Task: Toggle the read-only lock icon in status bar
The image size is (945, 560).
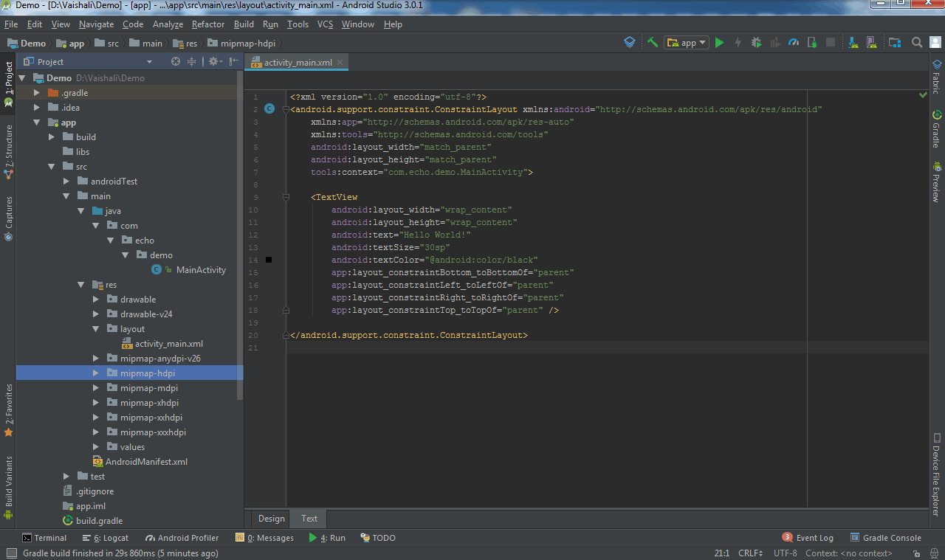Action: coord(916,553)
